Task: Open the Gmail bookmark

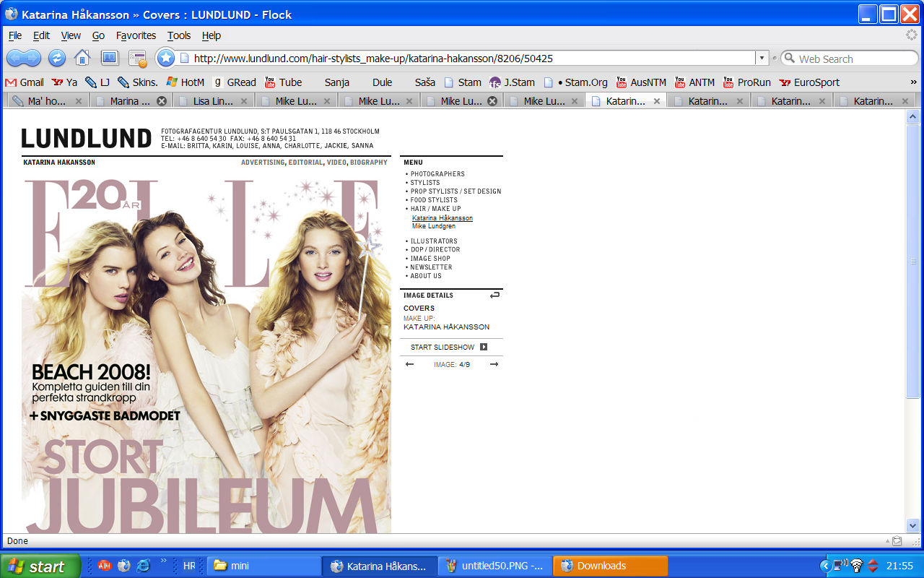Action: point(25,82)
